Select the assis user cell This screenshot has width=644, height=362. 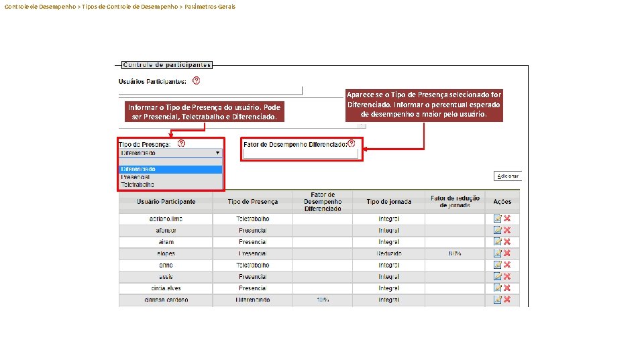[x=166, y=277]
